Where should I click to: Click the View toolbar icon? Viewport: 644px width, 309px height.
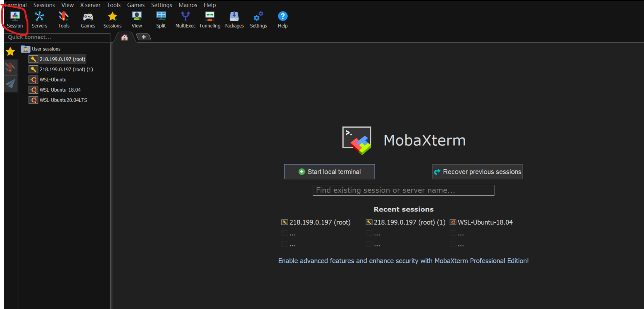137,19
